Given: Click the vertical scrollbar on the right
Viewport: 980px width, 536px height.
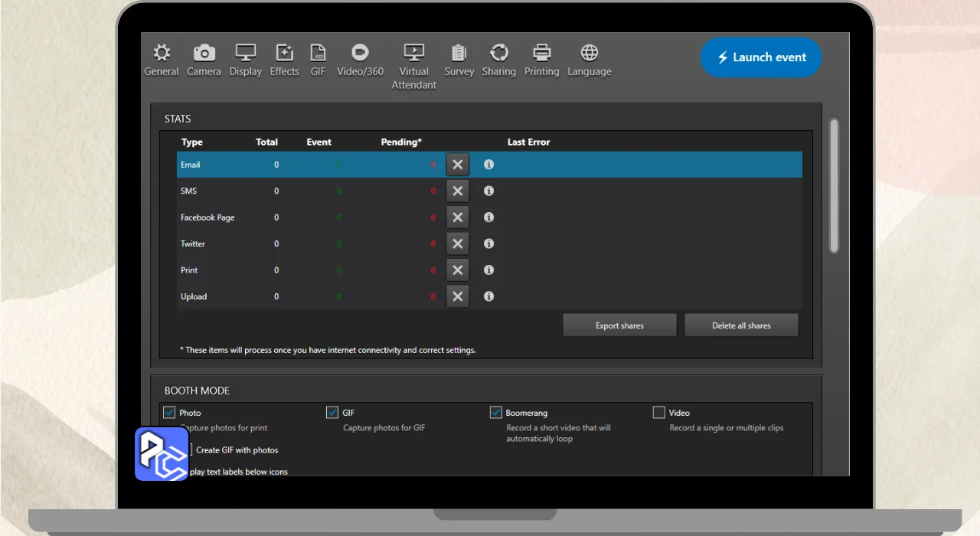Looking at the screenshot, I should [x=834, y=185].
